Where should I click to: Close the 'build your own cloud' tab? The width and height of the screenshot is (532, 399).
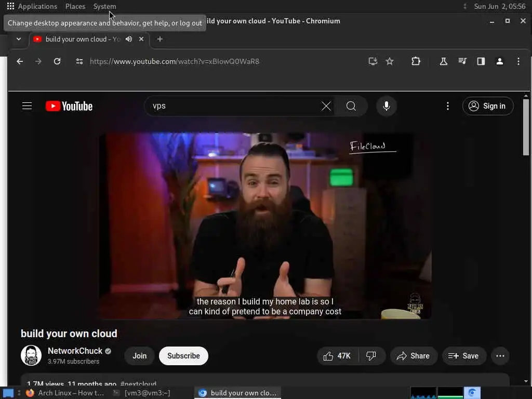coord(141,39)
